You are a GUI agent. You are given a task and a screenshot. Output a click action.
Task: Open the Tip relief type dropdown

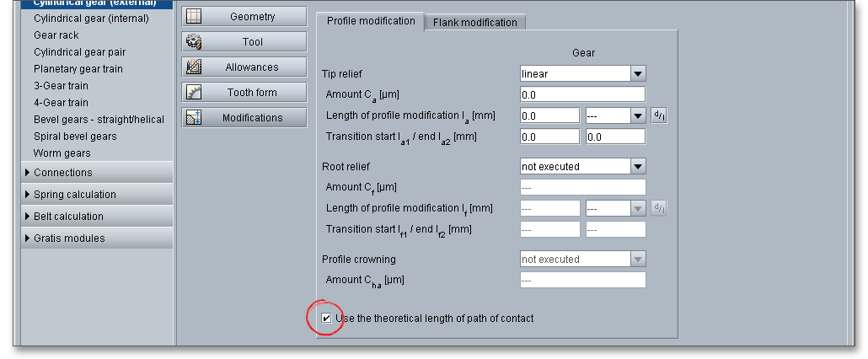tap(638, 74)
